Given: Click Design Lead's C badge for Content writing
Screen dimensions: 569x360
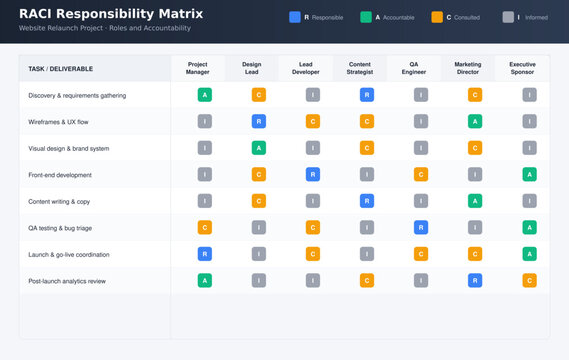Looking at the screenshot, I should pos(259,201).
